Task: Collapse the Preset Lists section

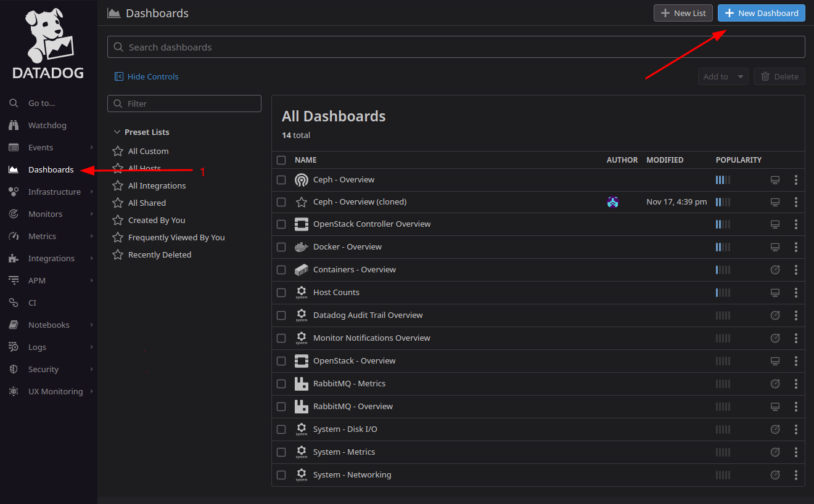Action: point(118,132)
